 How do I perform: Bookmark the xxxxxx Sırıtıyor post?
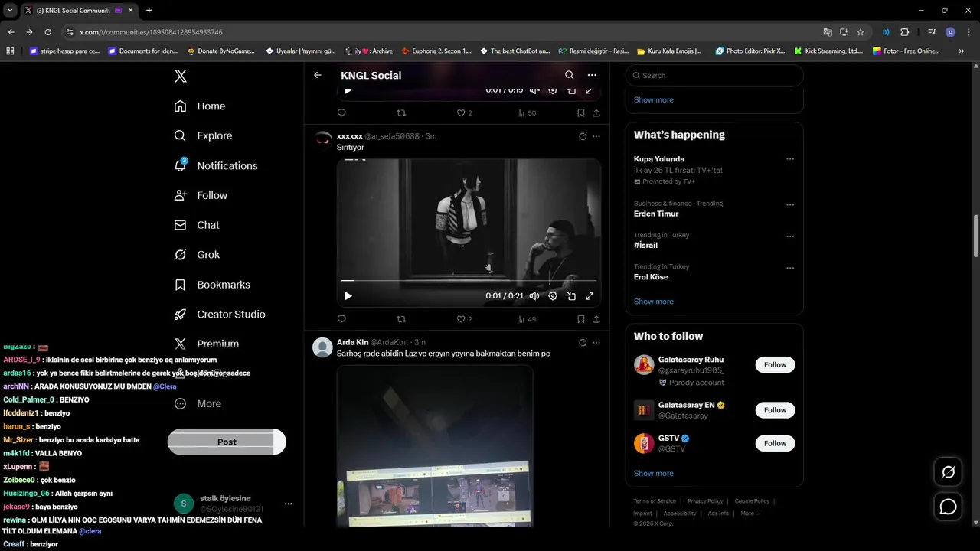click(x=581, y=319)
